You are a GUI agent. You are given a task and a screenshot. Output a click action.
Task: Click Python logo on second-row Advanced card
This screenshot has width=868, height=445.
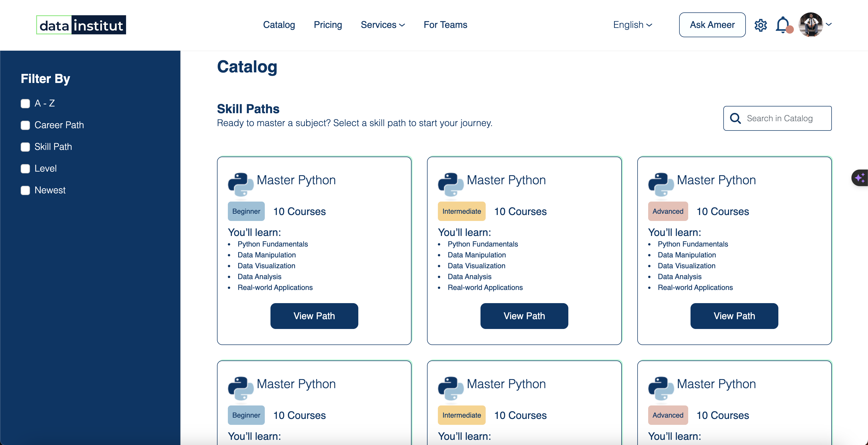pos(661,388)
